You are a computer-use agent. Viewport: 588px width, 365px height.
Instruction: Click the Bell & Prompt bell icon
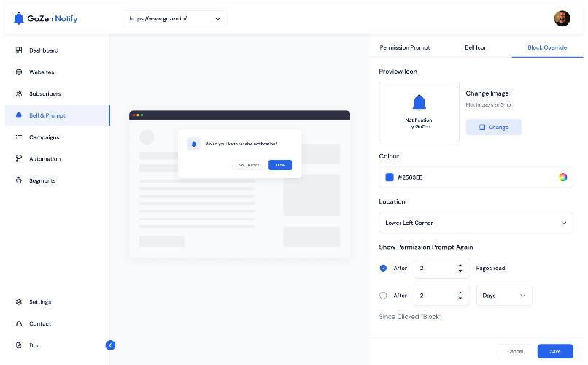click(19, 115)
